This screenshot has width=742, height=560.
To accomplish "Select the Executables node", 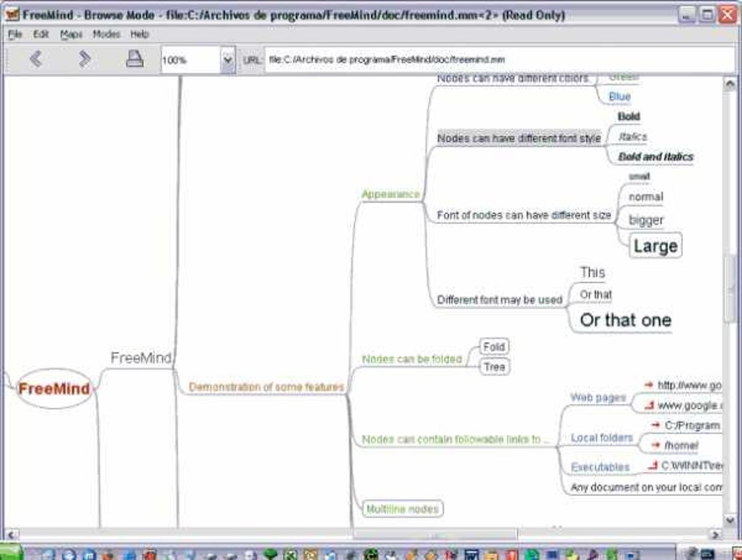I will [600, 468].
